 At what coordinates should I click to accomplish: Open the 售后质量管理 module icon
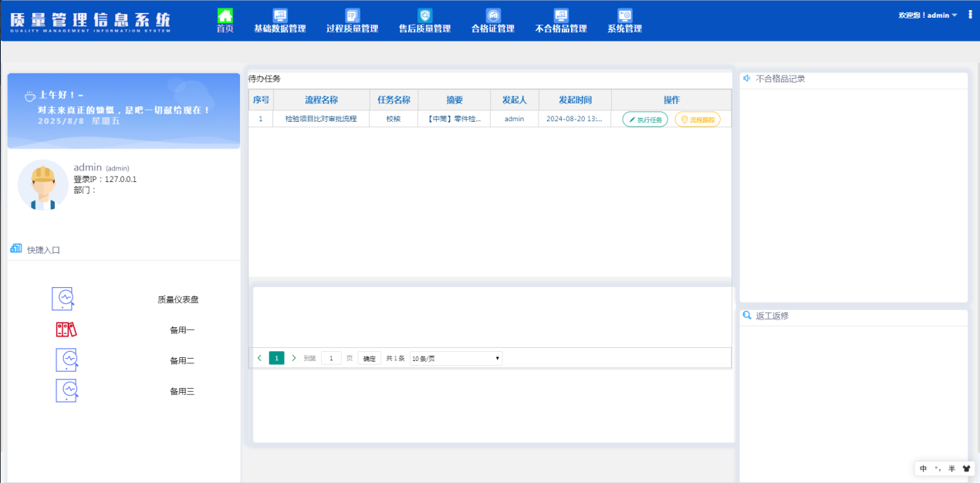[x=424, y=16]
